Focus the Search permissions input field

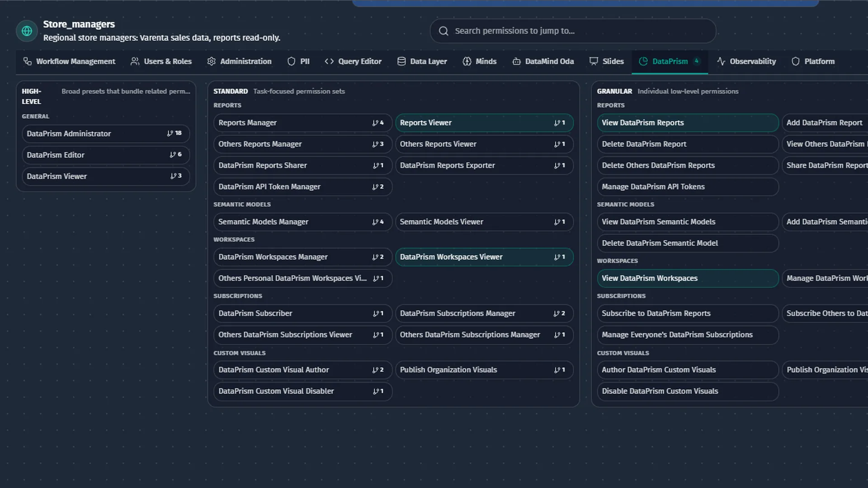tap(573, 31)
